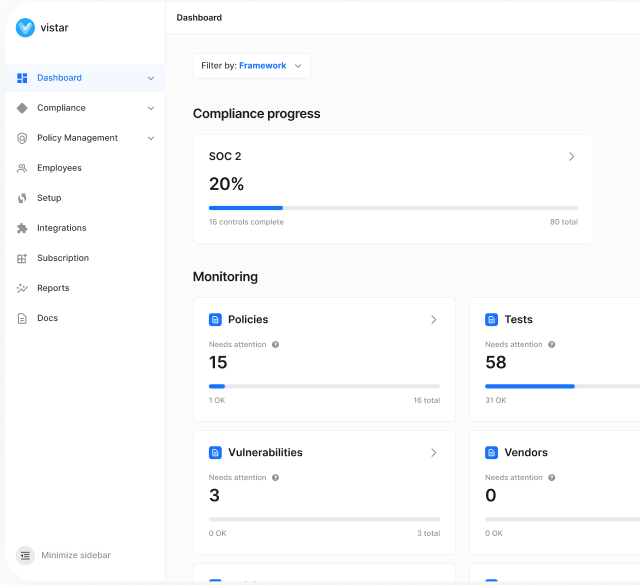The image size is (640, 585).
Task: Click help icon beside Policies Needs attention
Action: (x=275, y=345)
